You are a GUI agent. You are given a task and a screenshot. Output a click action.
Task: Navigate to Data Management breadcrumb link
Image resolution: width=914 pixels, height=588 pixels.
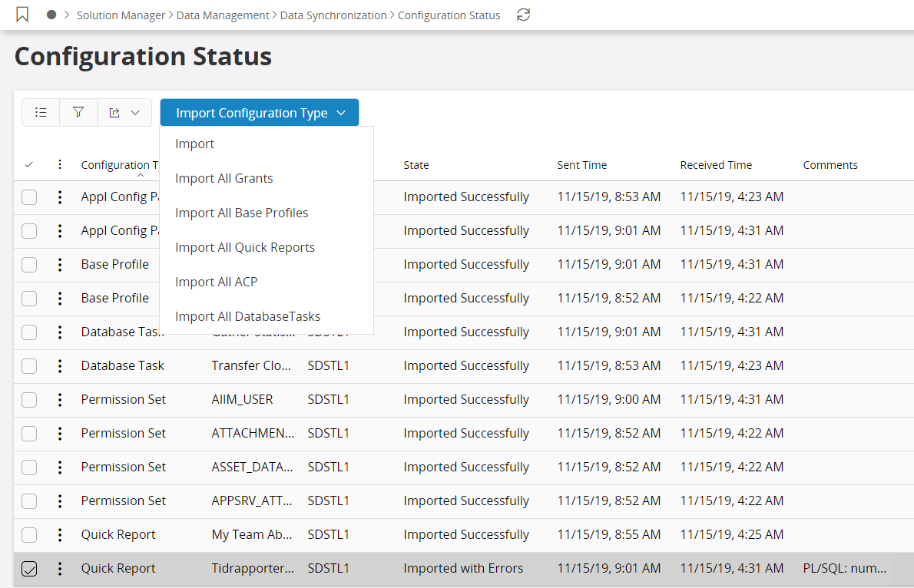click(x=223, y=15)
